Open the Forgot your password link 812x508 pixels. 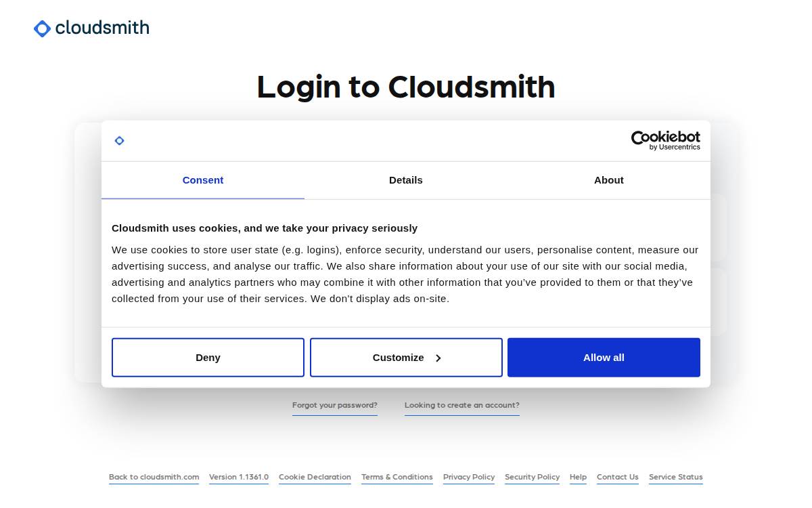(x=335, y=405)
